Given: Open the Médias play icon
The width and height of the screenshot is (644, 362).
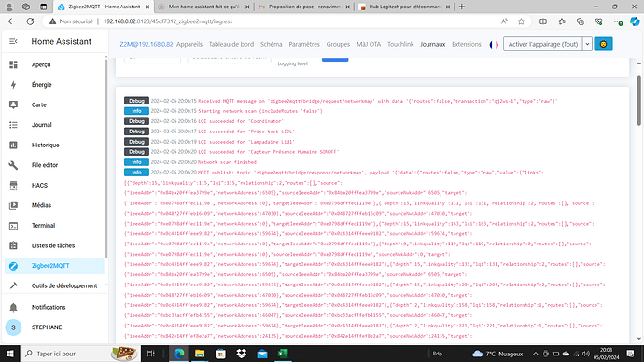Looking at the screenshot, I should 14,205.
